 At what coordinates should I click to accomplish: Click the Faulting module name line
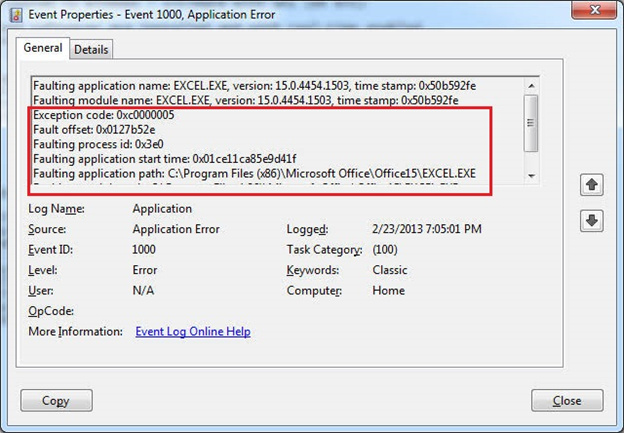pyautogui.click(x=246, y=100)
